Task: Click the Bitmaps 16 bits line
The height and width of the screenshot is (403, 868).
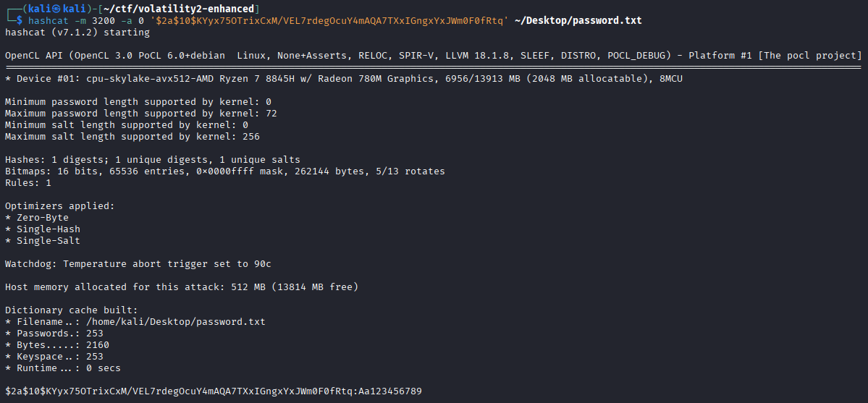Action: coord(224,171)
